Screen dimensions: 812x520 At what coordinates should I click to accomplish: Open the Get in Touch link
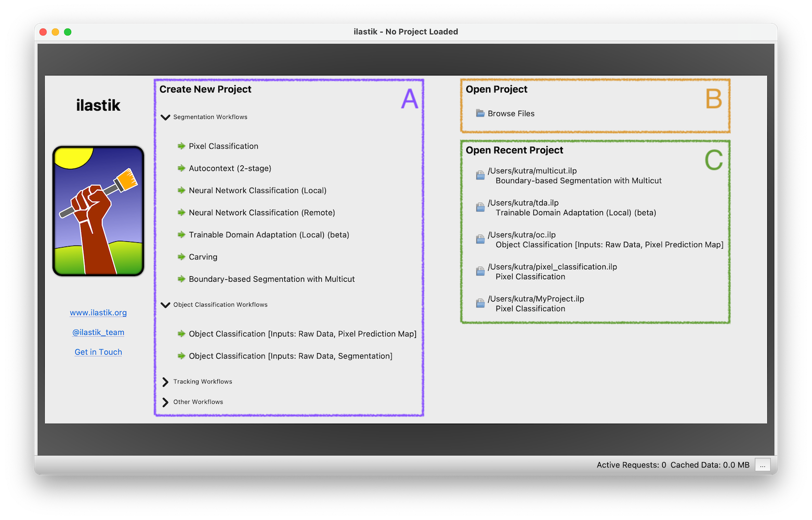[x=98, y=352]
